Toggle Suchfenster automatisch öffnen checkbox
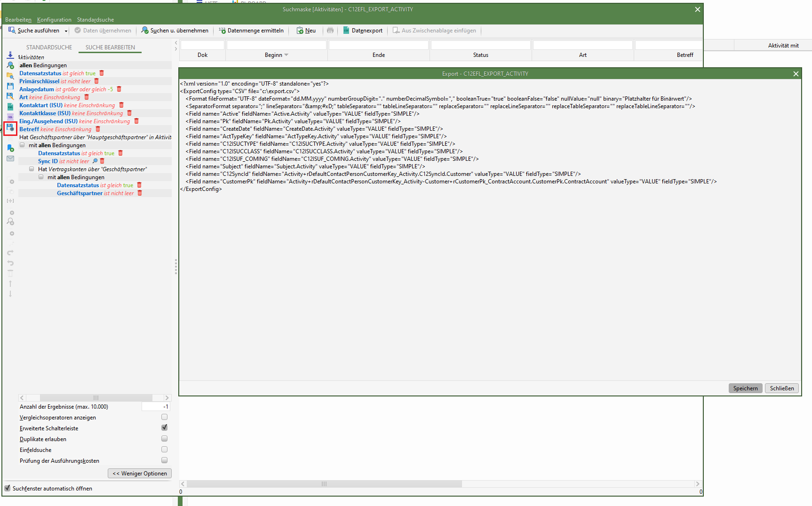The width and height of the screenshot is (812, 506). pyautogui.click(x=8, y=488)
